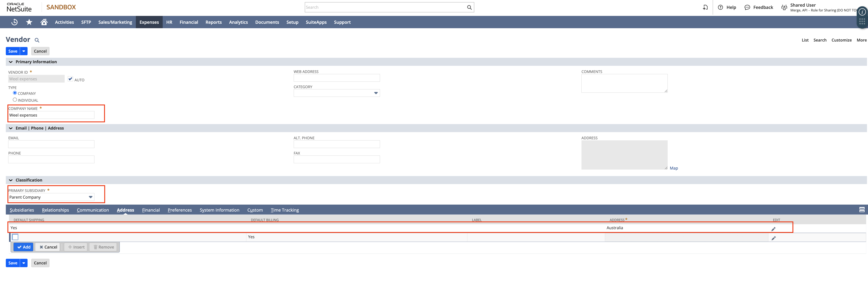868x281 pixels.
Task: Collapse the Primary Information section
Action: point(11,62)
